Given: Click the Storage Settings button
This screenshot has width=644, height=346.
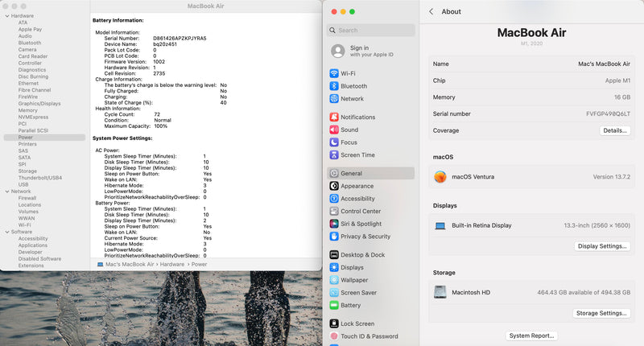Looking at the screenshot, I should click(x=601, y=313).
